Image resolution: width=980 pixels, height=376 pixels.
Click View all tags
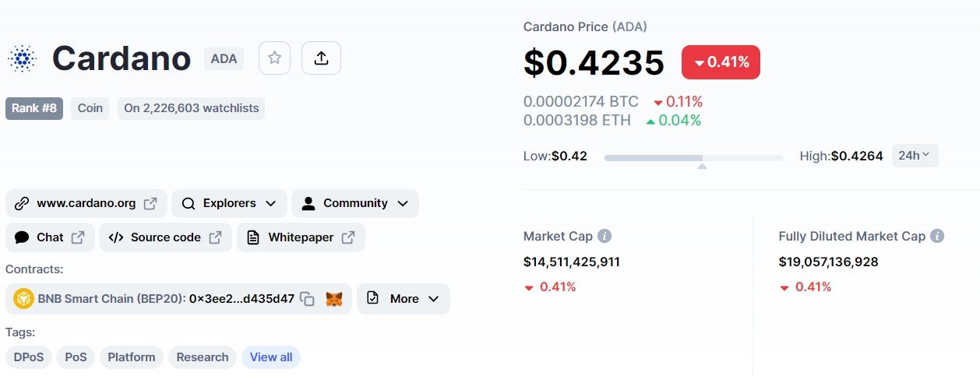[271, 357]
